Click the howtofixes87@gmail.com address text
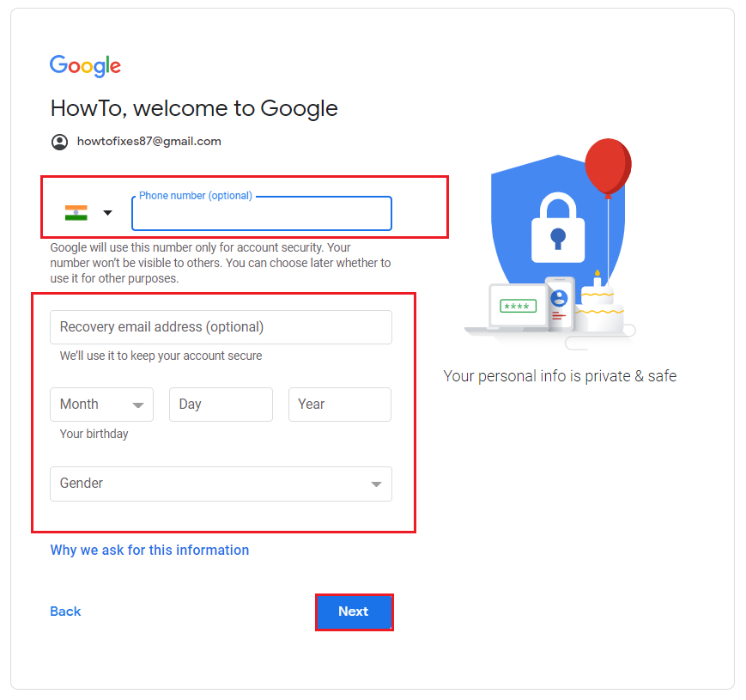Screen dimensions: 746x700 click(x=149, y=142)
